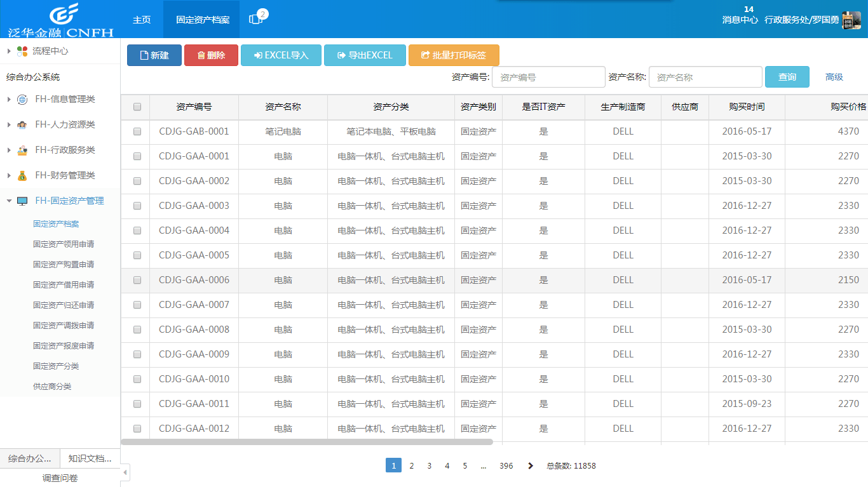The image size is (868, 487).
Task: Check the row for CDJG-GAB-0001
Action: 137,131
